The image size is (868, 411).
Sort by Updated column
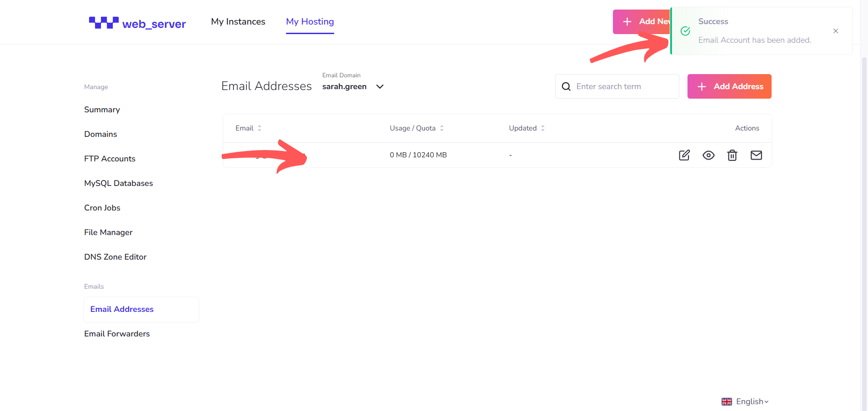coord(527,128)
